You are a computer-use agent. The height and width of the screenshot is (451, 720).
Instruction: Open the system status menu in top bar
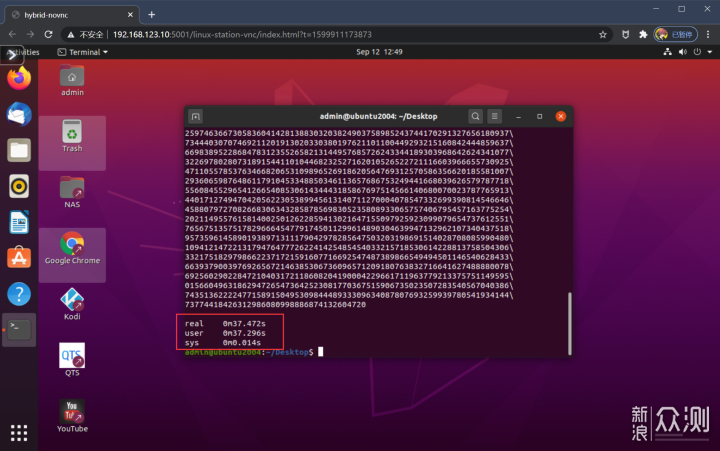[696, 51]
